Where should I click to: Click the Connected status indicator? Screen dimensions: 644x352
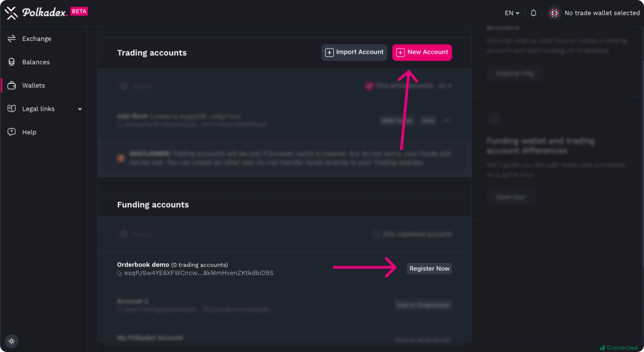tap(618, 348)
